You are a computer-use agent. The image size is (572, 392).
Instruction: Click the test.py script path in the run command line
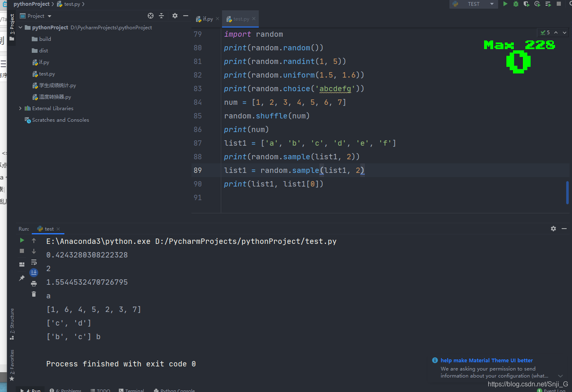click(x=246, y=241)
